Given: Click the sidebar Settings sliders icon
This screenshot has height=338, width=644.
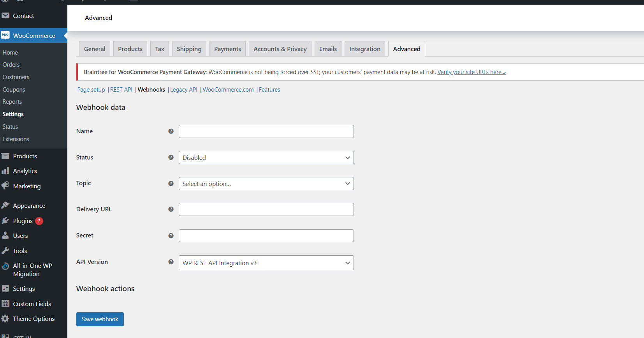Looking at the screenshot, I should tap(5, 288).
